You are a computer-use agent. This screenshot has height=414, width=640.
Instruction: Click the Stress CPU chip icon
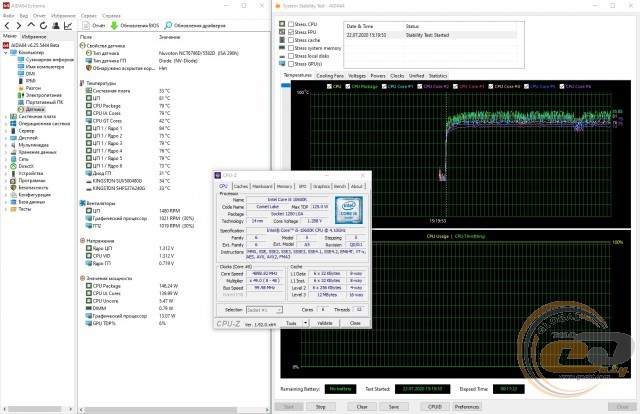[282, 24]
